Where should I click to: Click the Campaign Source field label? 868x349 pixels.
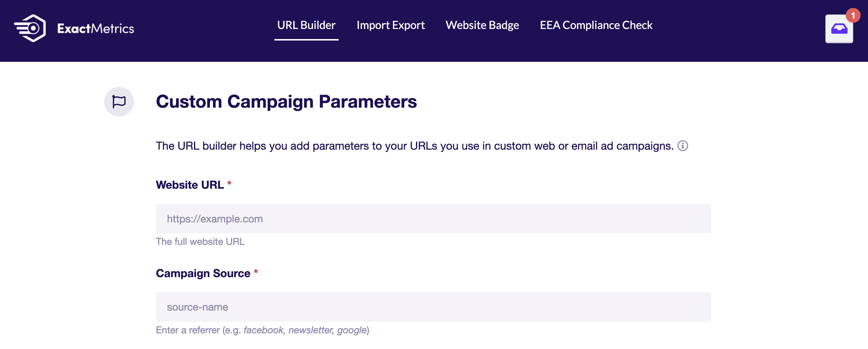click(x=203, y=273)
